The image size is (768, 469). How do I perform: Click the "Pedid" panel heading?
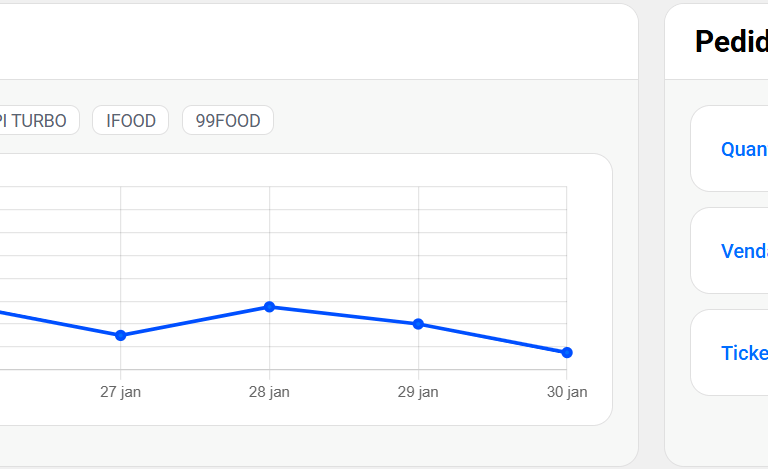coord(731,42)
